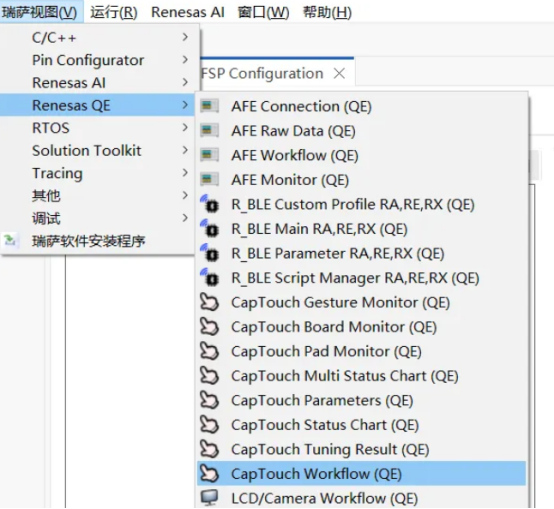Open R_BLE Main RA,RE,RX (QE)

[x=361, y=228]
